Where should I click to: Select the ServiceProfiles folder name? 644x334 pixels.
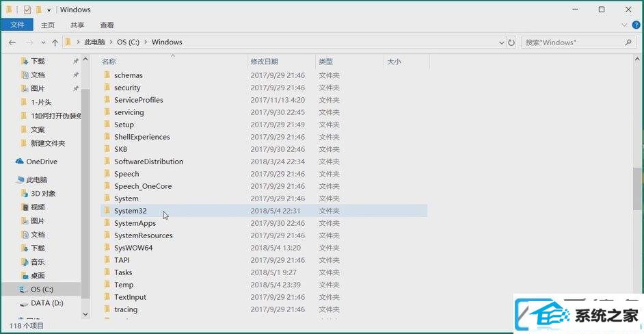click(138, 99)
